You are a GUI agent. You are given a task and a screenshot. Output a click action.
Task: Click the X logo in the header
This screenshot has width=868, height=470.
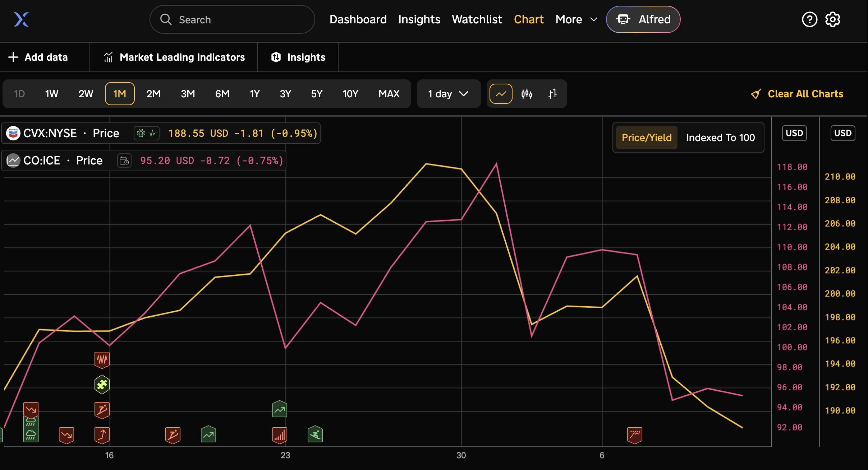[x=21, y=19]
